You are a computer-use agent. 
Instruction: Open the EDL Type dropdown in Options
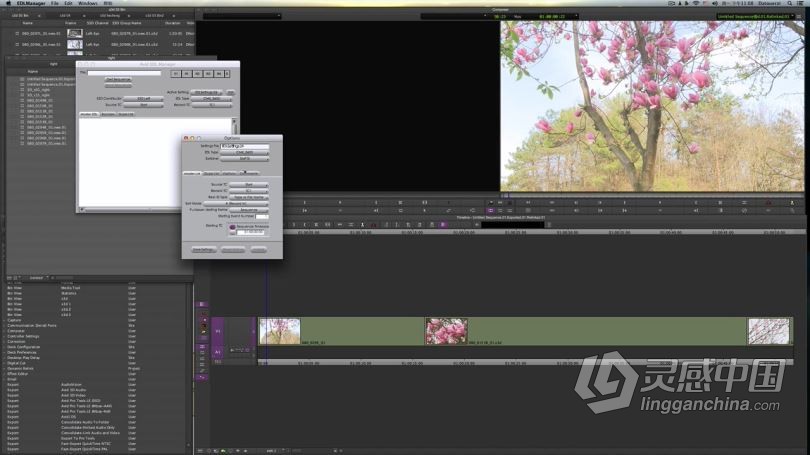click(x=244, y=152)
